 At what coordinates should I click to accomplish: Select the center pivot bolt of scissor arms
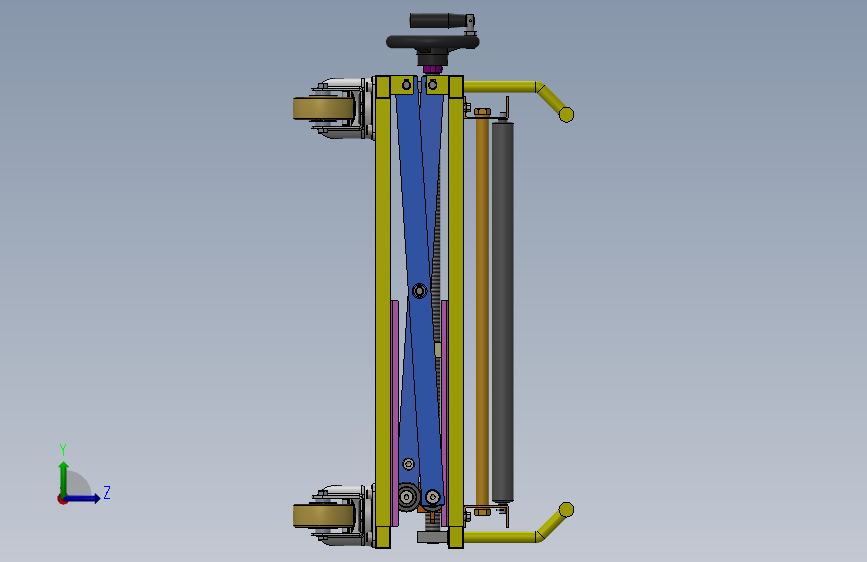420,291
